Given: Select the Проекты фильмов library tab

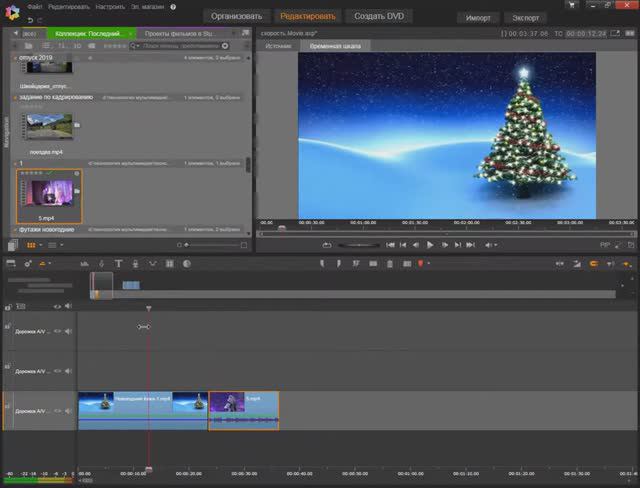Looking at the screenshot, I should (x=179, y=33).
